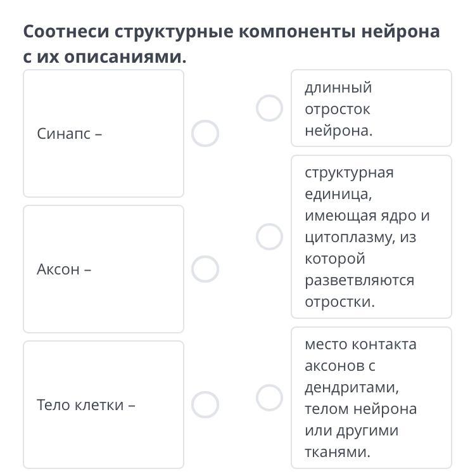Select the connector circle beside Аксон
The width and height of the screenshot is (475, 476).
205,269
